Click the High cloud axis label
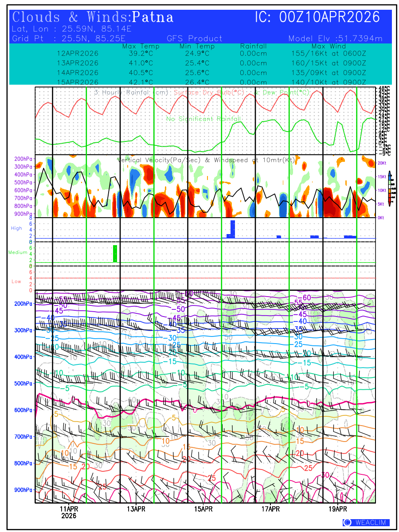Image resolution: width=399 pixels, height=532 pixels. point(16,228)
